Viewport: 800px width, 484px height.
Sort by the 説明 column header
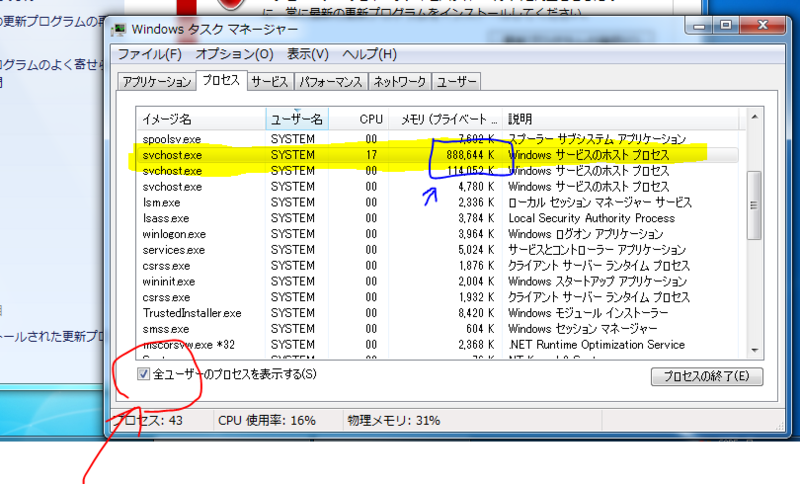tap(620, 119)
